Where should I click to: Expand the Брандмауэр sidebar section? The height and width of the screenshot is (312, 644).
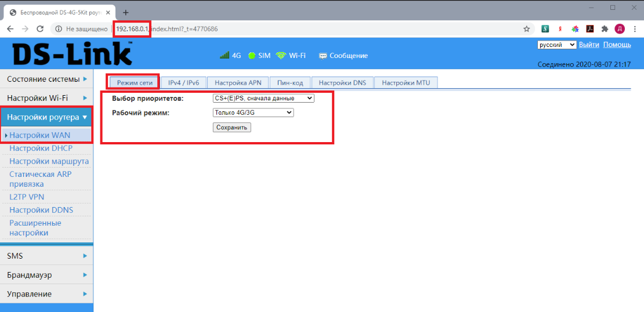(46, 275)
